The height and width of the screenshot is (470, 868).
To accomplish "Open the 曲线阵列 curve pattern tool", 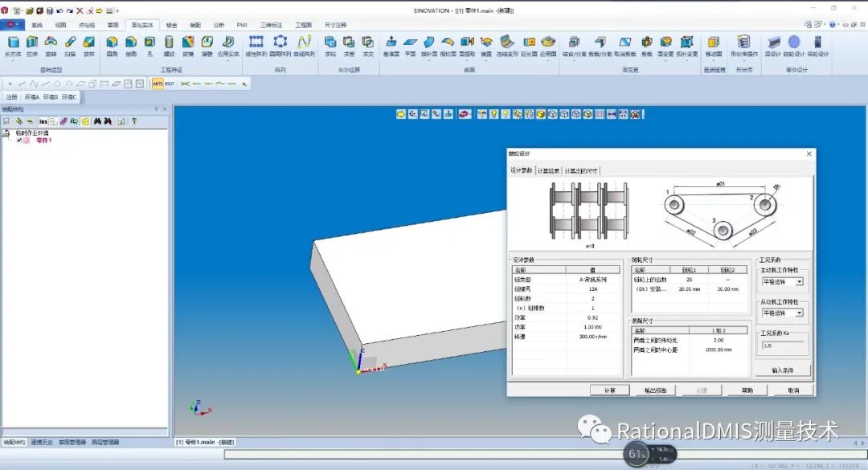I will tap(305, 46).
